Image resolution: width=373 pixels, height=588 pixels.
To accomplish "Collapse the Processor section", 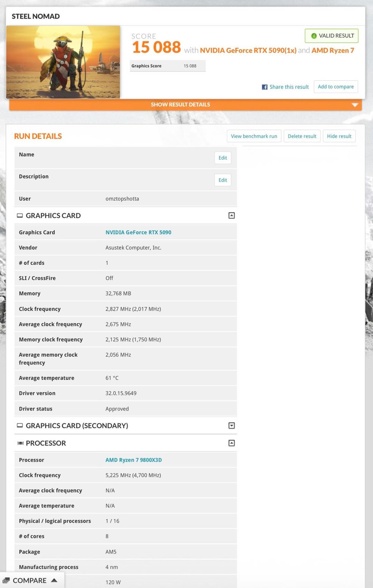I will [232, 443].
